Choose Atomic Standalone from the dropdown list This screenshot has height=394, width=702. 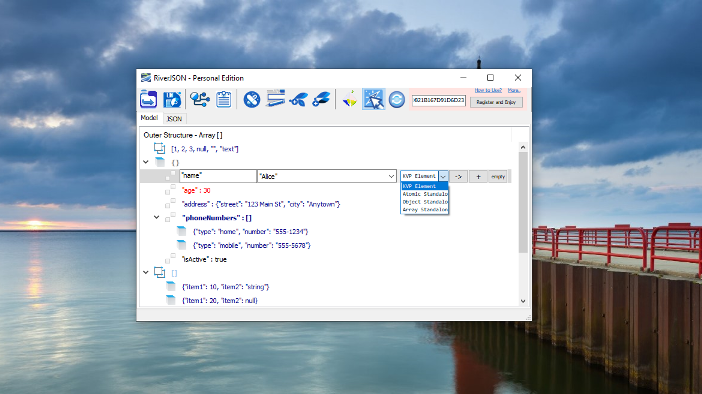coord(424,194)
